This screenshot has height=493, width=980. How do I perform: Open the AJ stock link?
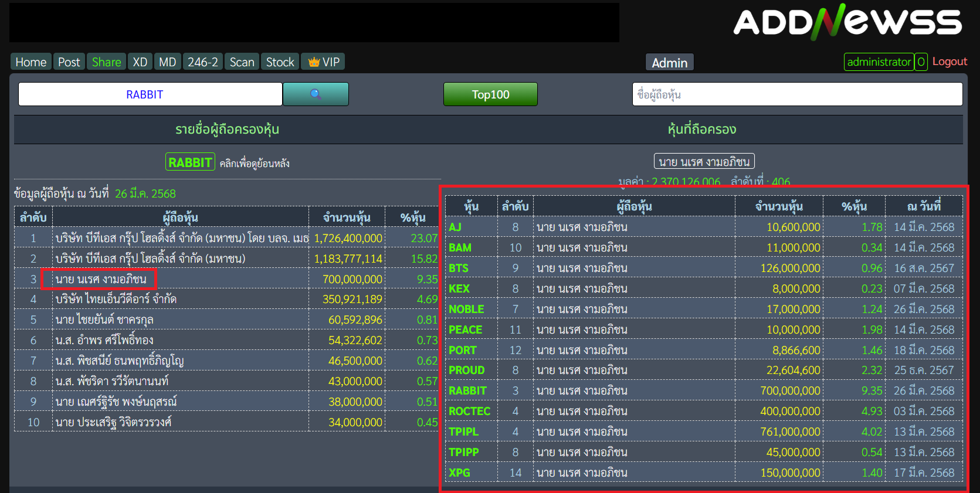point(455,227)
